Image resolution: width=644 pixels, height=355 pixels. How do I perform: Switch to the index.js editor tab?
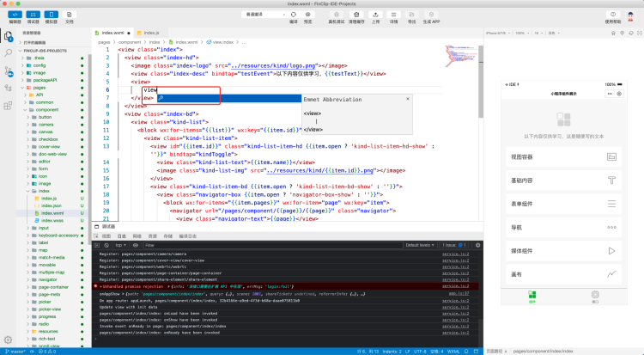click(x=150, y=32)
